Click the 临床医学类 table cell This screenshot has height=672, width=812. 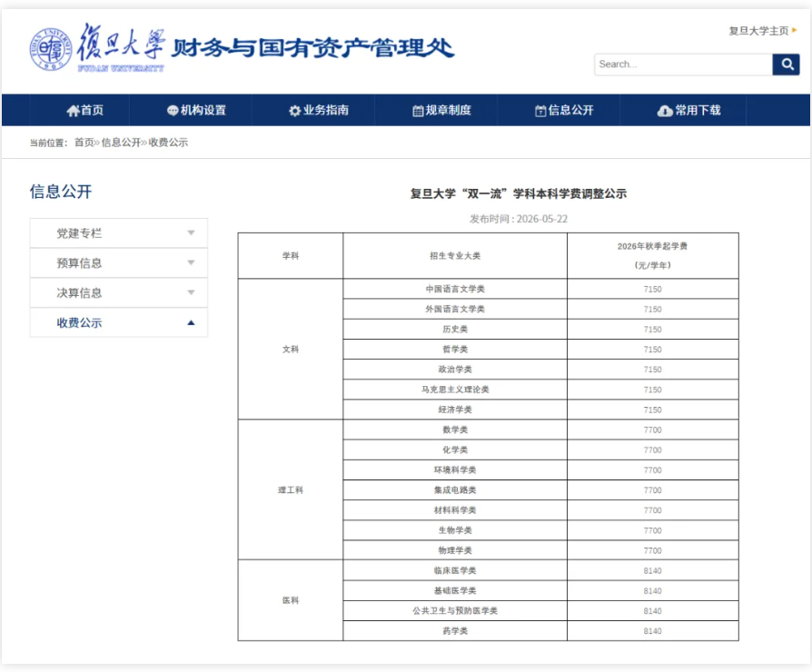(x=455, y=570)
